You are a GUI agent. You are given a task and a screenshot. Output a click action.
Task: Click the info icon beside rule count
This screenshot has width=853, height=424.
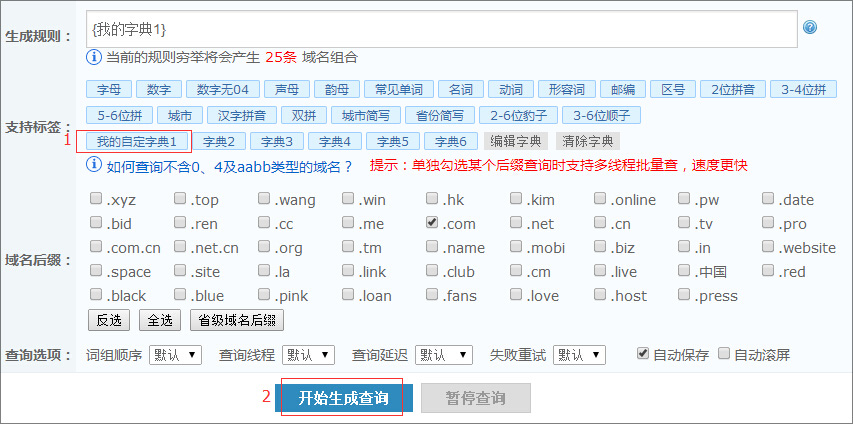tap(95, 57)
